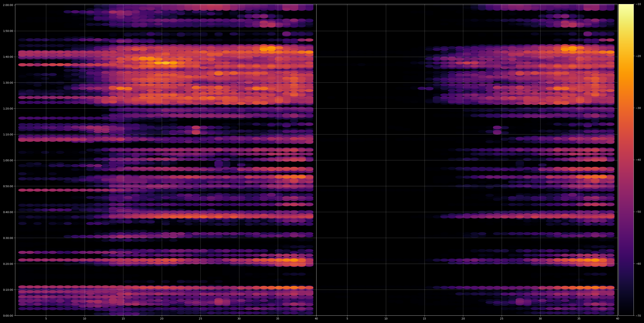Screen dimensions: 644x323
Task: Click the −50 colorbar value
Action: (638, 212)
